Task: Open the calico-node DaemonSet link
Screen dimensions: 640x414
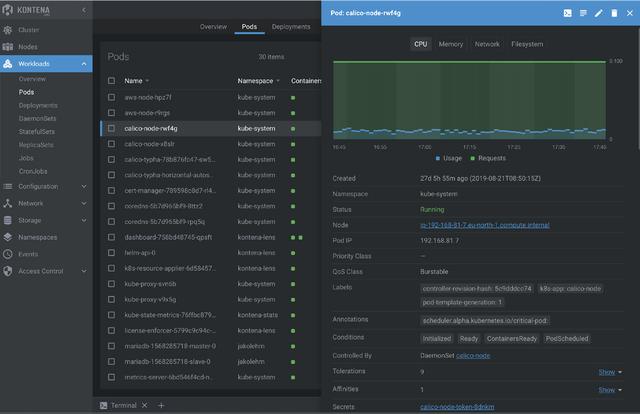Action: [473, 355]
